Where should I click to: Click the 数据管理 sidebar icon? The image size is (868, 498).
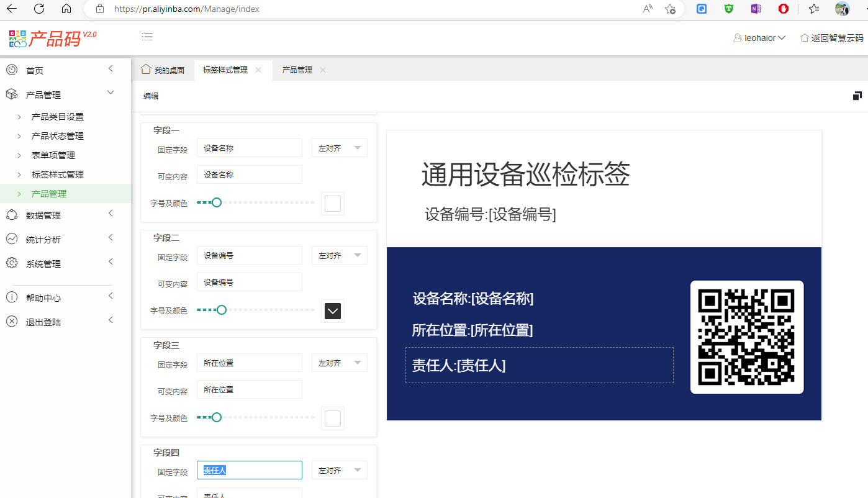click(12, 215)
